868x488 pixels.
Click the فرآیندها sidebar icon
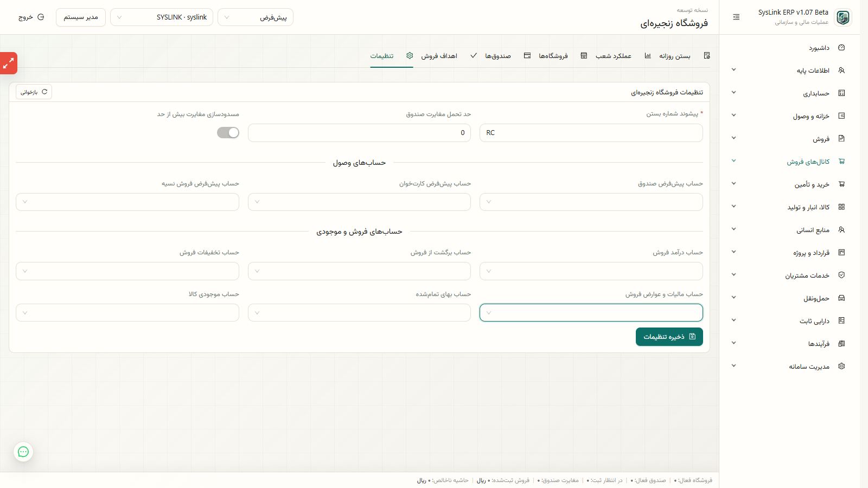tap(841, 344)
